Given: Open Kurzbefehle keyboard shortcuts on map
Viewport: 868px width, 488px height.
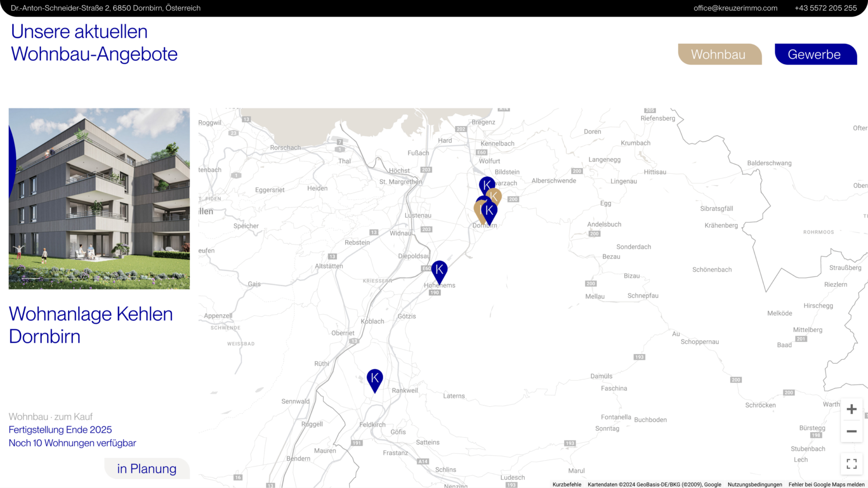Looking at the screenshot, I should [x=567, y=485].
